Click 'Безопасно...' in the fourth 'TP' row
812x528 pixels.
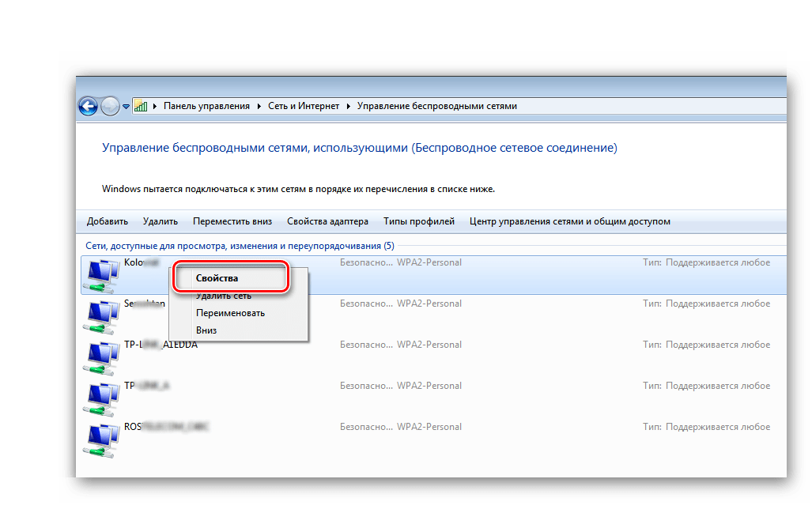pos(367,386)
